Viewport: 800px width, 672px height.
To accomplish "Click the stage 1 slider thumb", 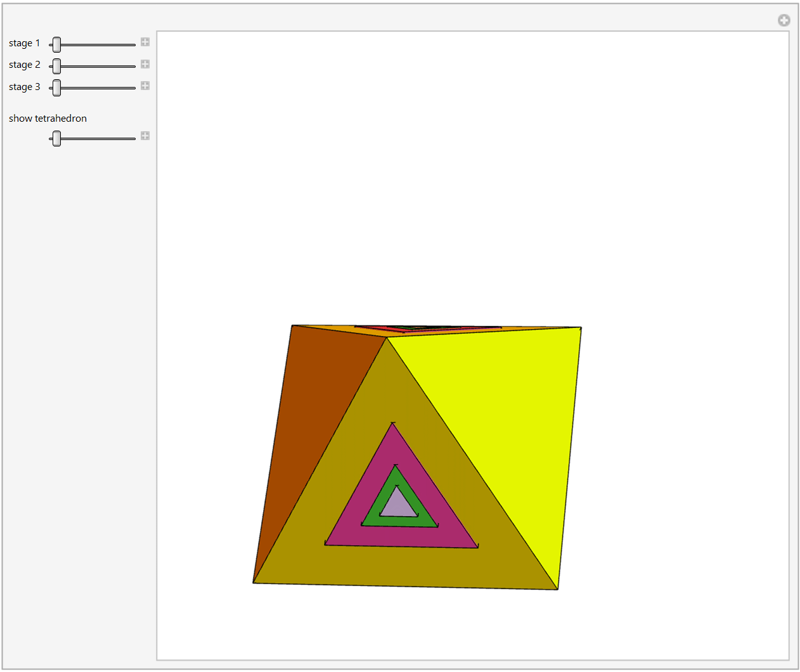I will [56, 44].
